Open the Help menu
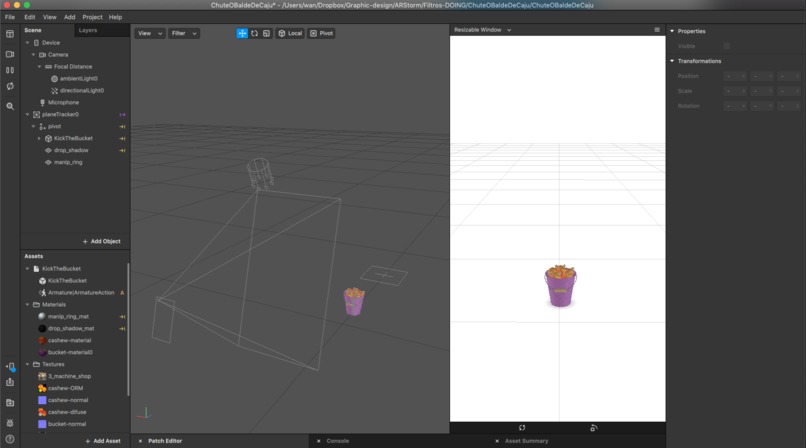Viewport: 806px width, 448px height. pos(115,17)
